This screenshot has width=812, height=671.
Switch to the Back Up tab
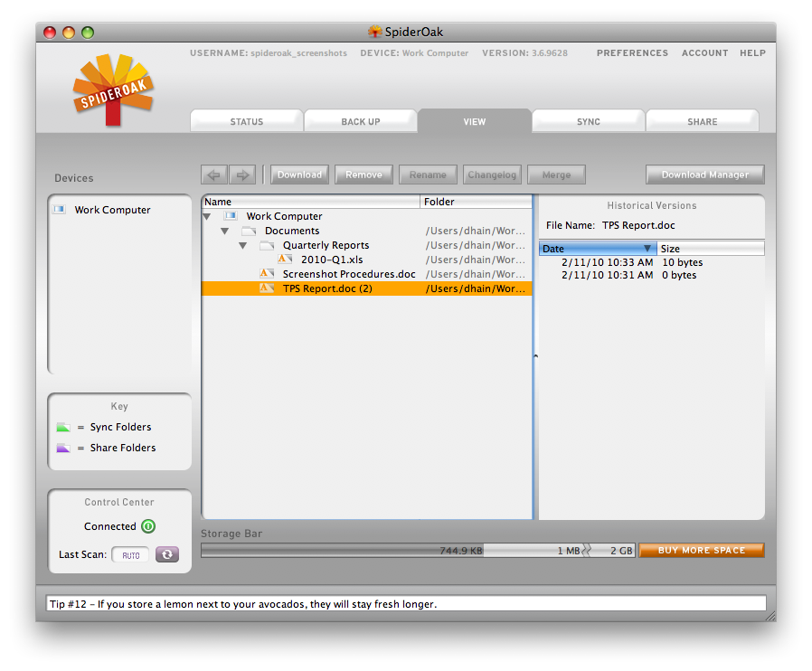(x=361, y=121)
